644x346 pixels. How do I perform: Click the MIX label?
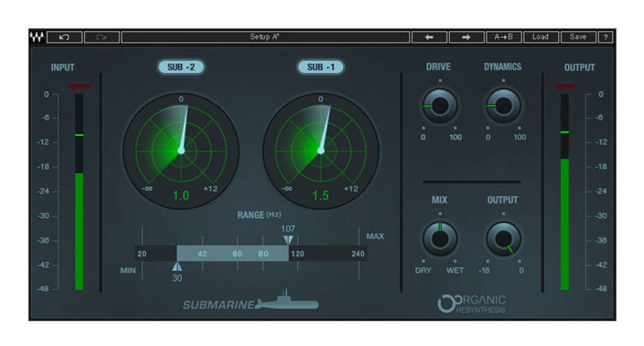point(440,200)
